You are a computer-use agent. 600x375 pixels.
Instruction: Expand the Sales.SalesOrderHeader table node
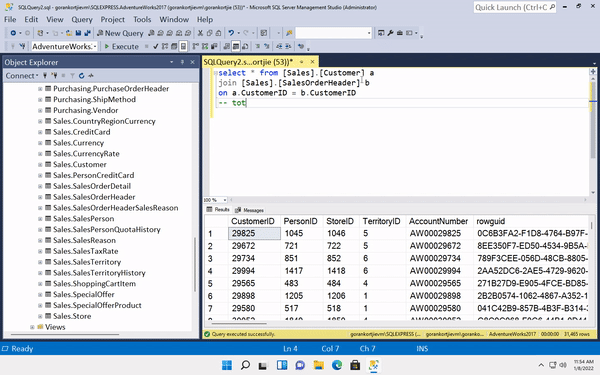point(40,197)
